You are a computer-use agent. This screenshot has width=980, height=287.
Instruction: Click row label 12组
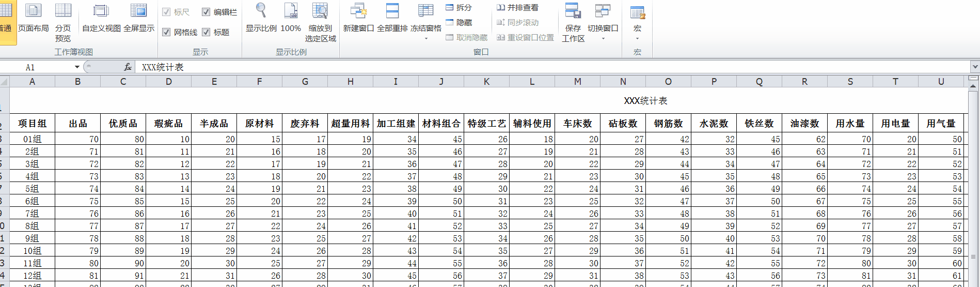pos(32,276)
